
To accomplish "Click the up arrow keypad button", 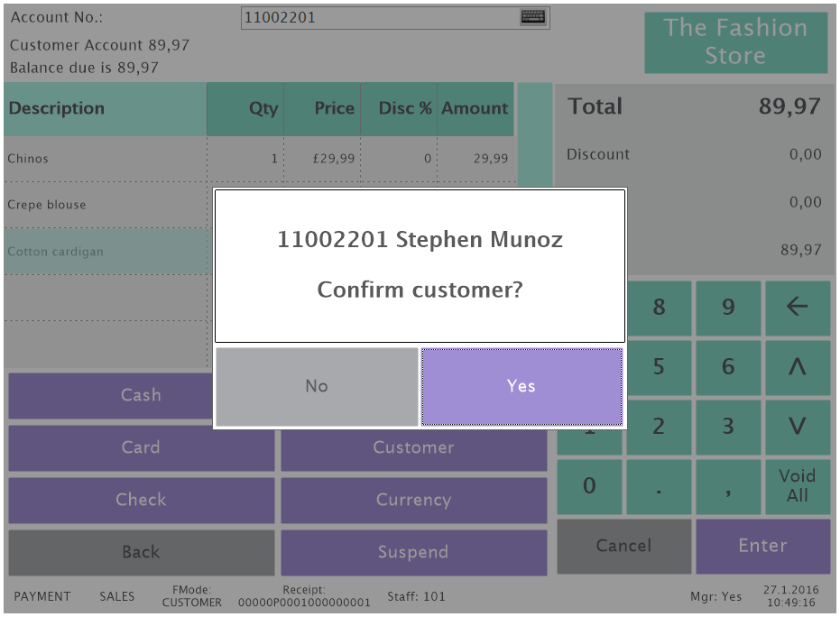I will tap(798, 367).
